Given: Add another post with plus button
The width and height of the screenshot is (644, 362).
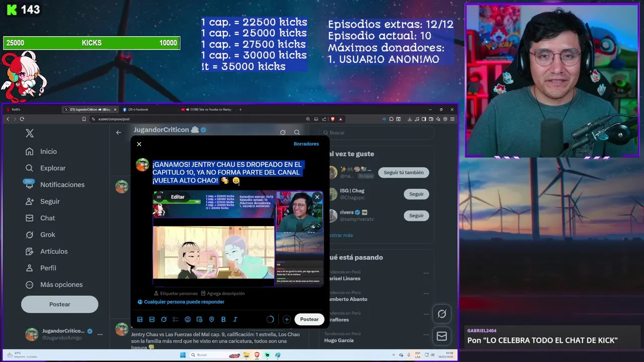Looking at the screenshot, I should (286, 319).
